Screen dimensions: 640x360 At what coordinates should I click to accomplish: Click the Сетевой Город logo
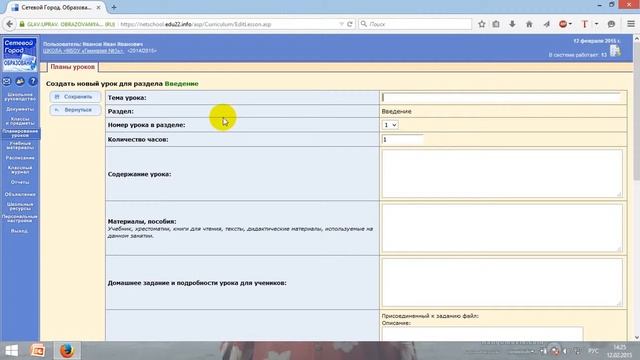coord(20,54)
